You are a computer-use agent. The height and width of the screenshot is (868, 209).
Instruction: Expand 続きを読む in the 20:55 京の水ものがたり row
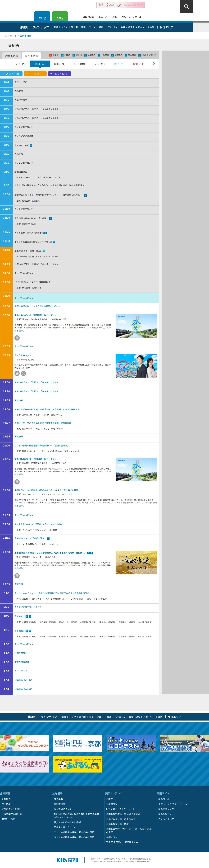pos(19,474)
